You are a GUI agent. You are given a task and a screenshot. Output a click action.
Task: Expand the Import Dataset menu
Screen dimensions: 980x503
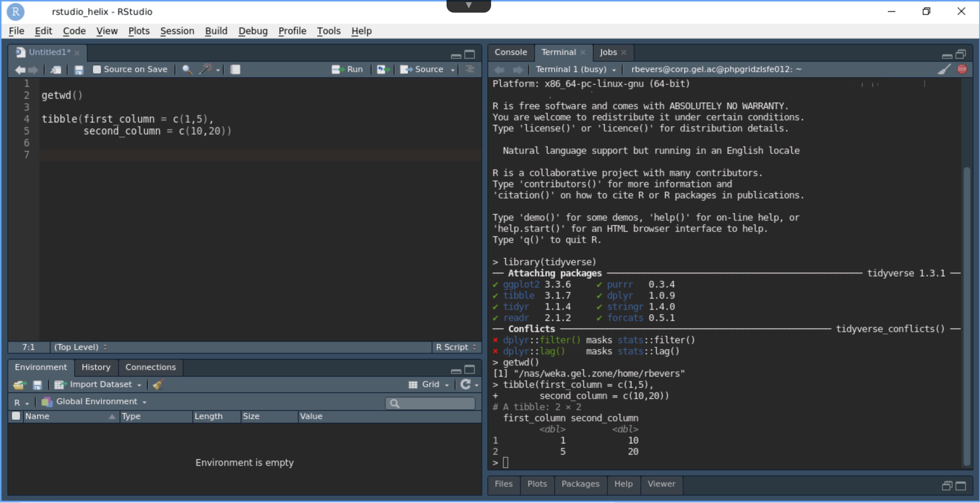coord(98,384)
